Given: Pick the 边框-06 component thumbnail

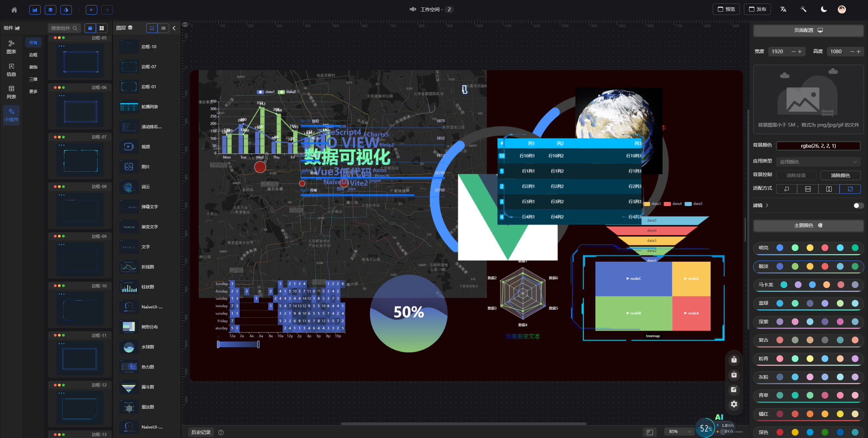Looking at the screenshot, I should click(80, 111).
